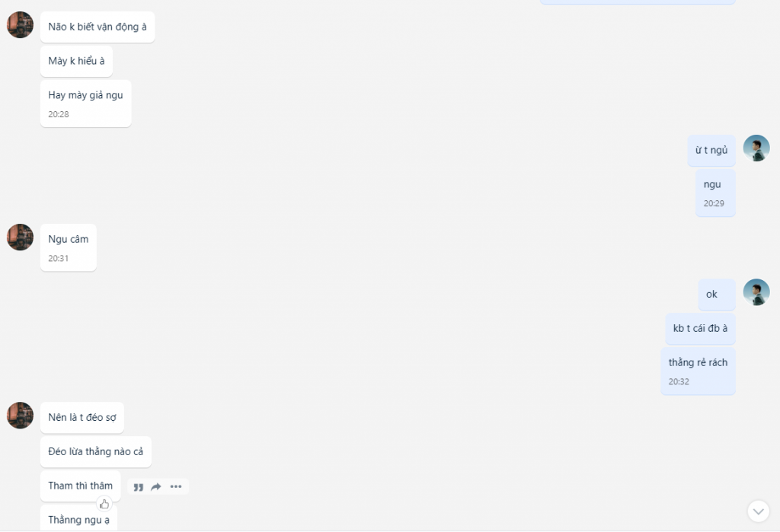
Task: Select the 'Đéo lừa thằng nào cả' message
Action: (95, 451)
